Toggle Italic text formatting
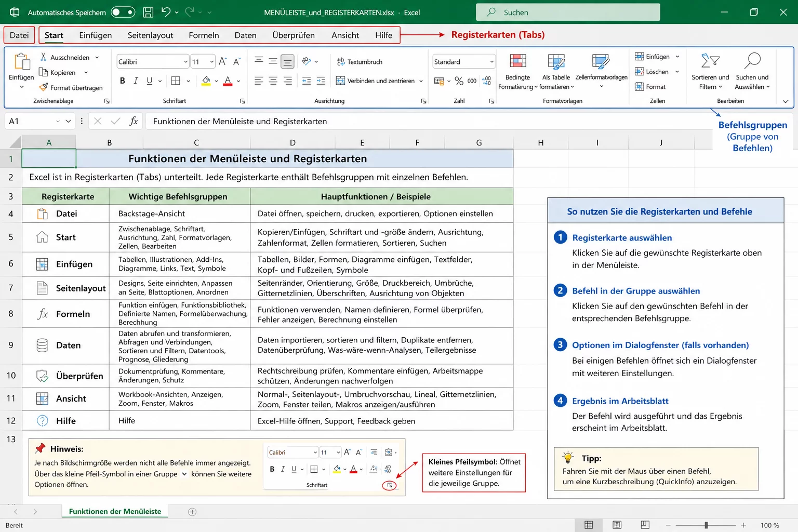 click(136, 81)
